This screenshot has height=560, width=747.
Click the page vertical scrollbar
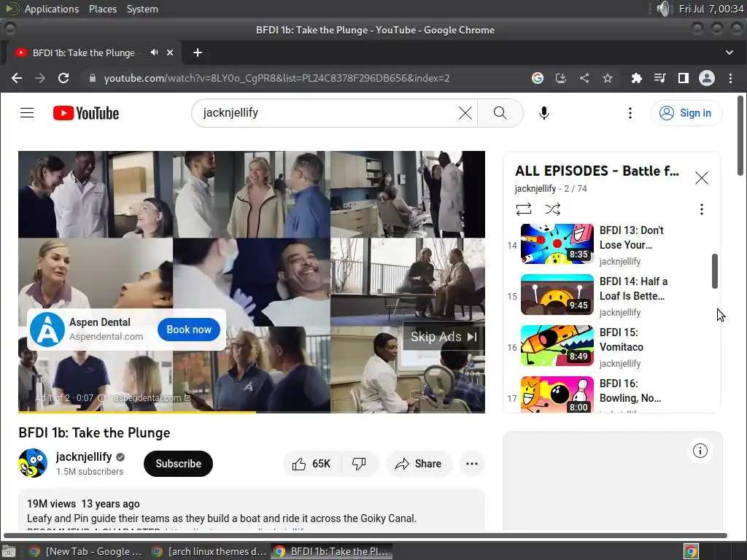[740, 136]
